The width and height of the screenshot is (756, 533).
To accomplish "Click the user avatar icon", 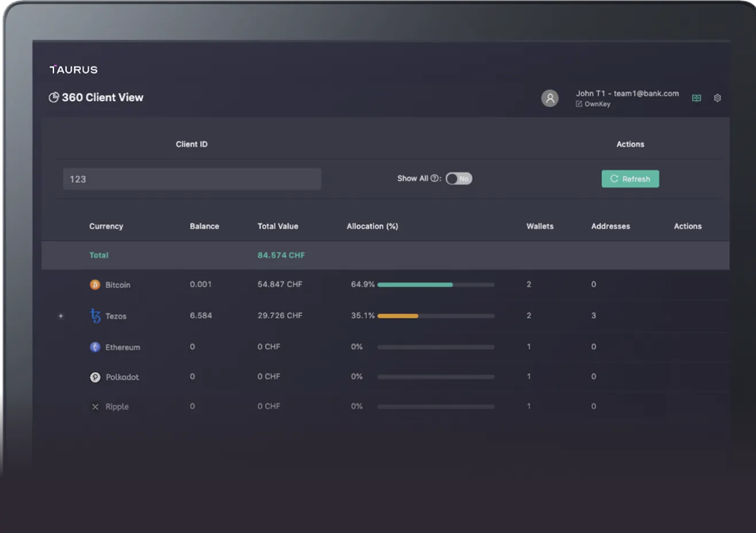I will (550, 98).
